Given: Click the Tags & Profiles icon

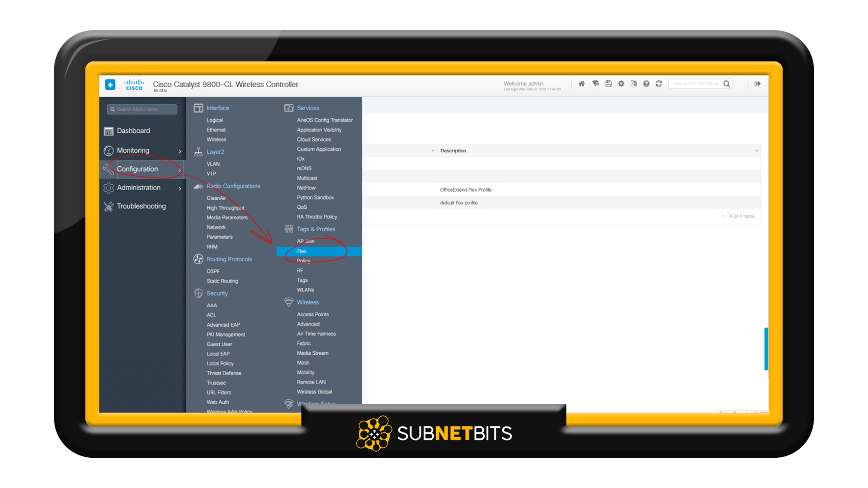Looking at the screenshot, I should (288, 229).
